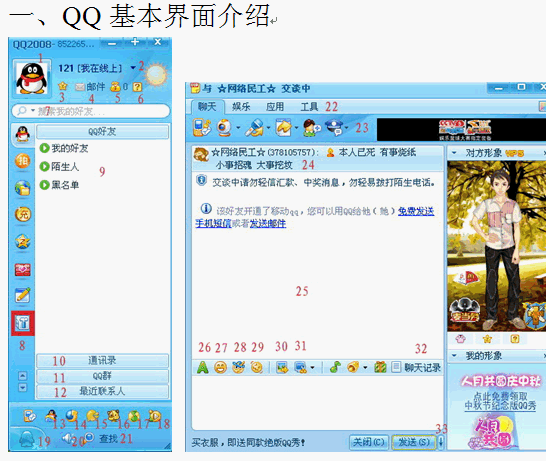This screenshot has width=546, height=461.
Task: Click the notepad pencil sidebar icon
Action: point(23,295)
